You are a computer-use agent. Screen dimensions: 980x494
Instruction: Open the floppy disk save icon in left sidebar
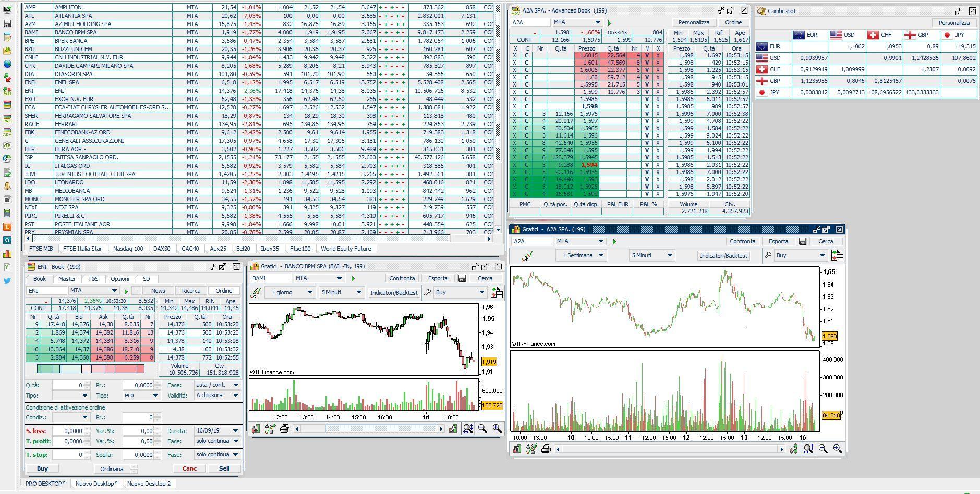(7, 23)
